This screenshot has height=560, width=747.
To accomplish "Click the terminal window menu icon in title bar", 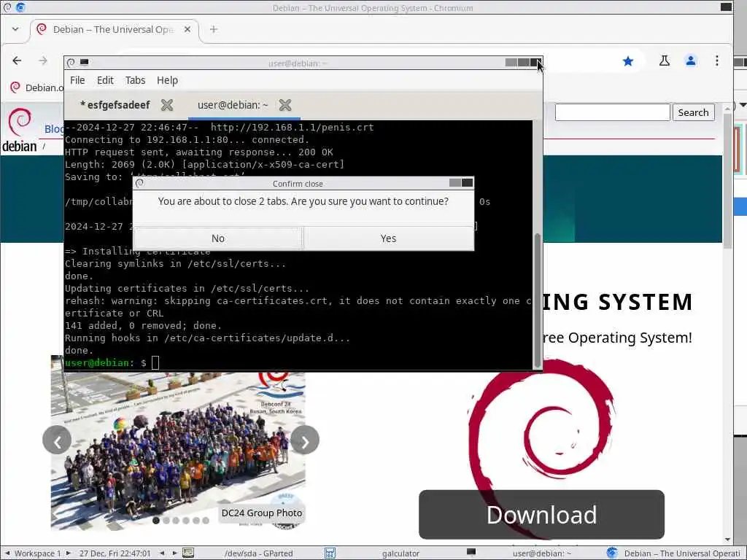I will click(x=71, y=63).
